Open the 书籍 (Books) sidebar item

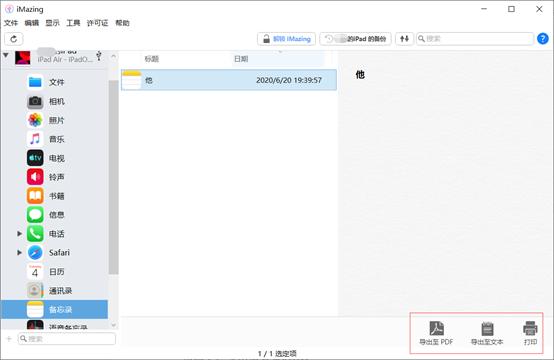55,196
